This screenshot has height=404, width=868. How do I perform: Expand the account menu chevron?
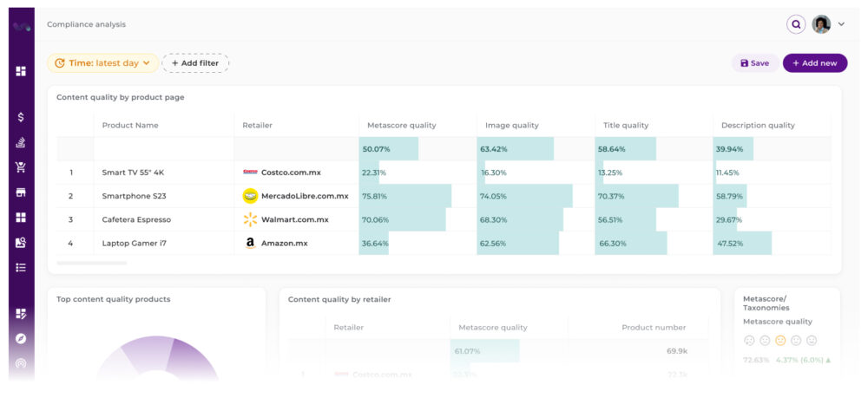pos(841,24)
